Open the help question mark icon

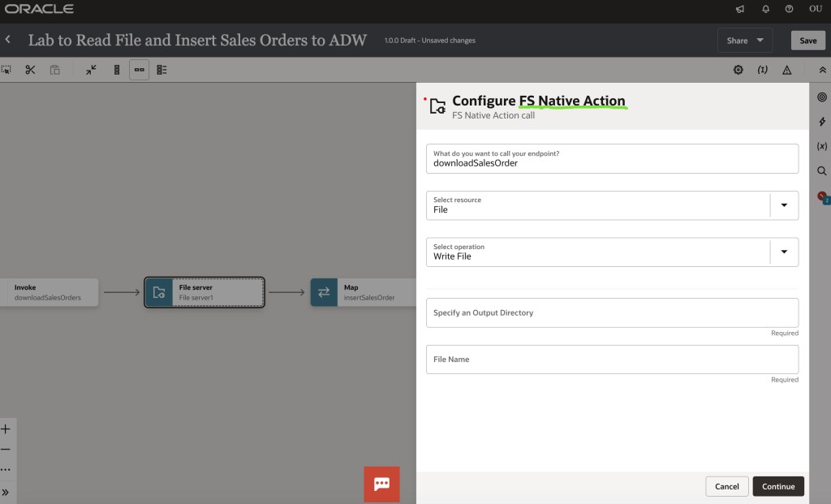tap(789, 9)
